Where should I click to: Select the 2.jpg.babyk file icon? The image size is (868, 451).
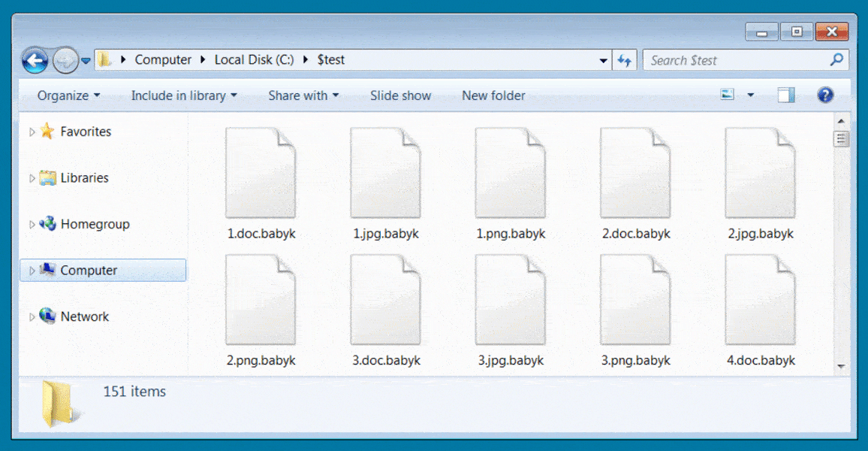pos(761,173)
